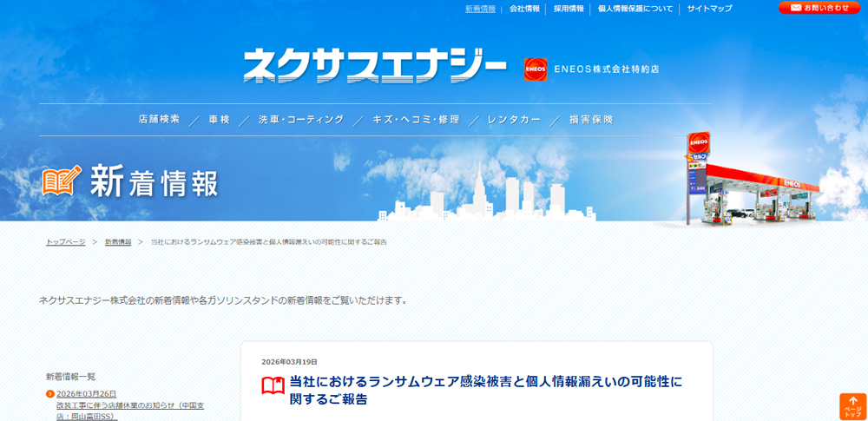Click the ENEOS brand logo icon

[536, 69]
